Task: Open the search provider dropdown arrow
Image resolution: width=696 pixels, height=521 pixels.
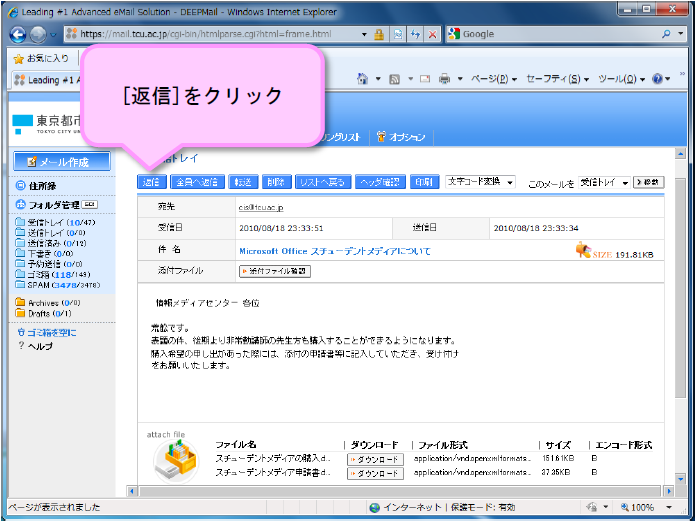Action: pos(680,34)
